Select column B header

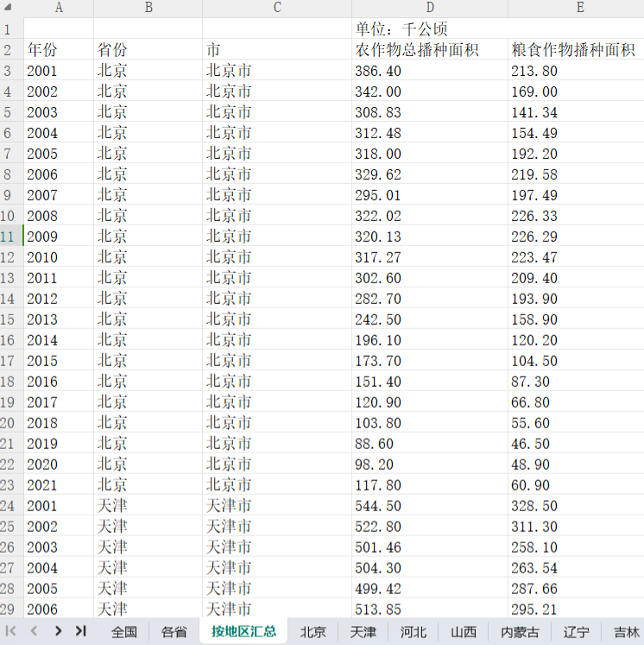tap(148, 8)
